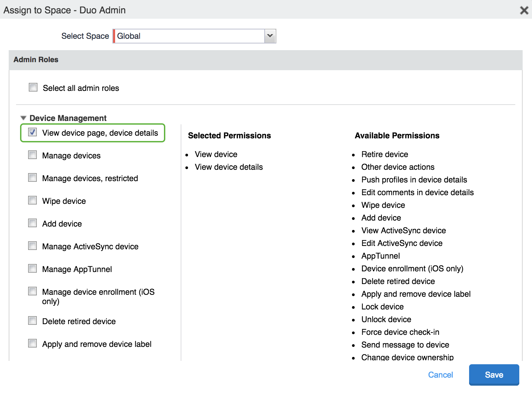The width and height of the screenshot is (532, 395).
Task: Check the Manage AppTunnel box
Action: [32, 269]
